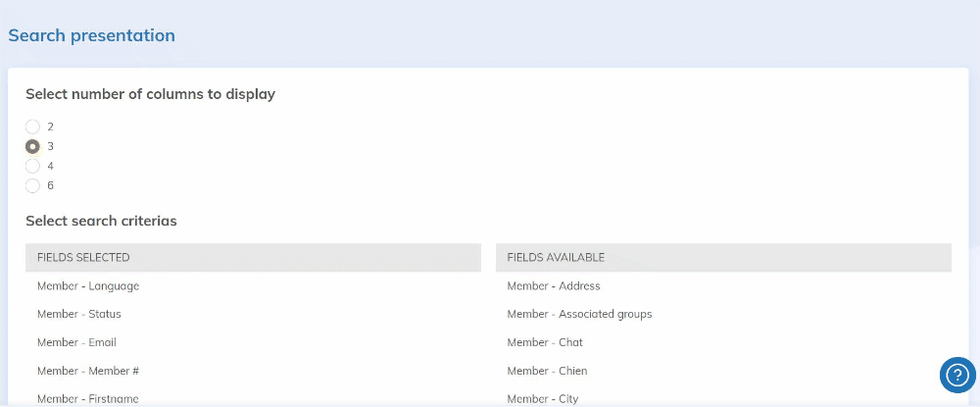Screen dimensions: 980x407
Task: Click Select number of columns heading
Action: (x=150, y=95)
